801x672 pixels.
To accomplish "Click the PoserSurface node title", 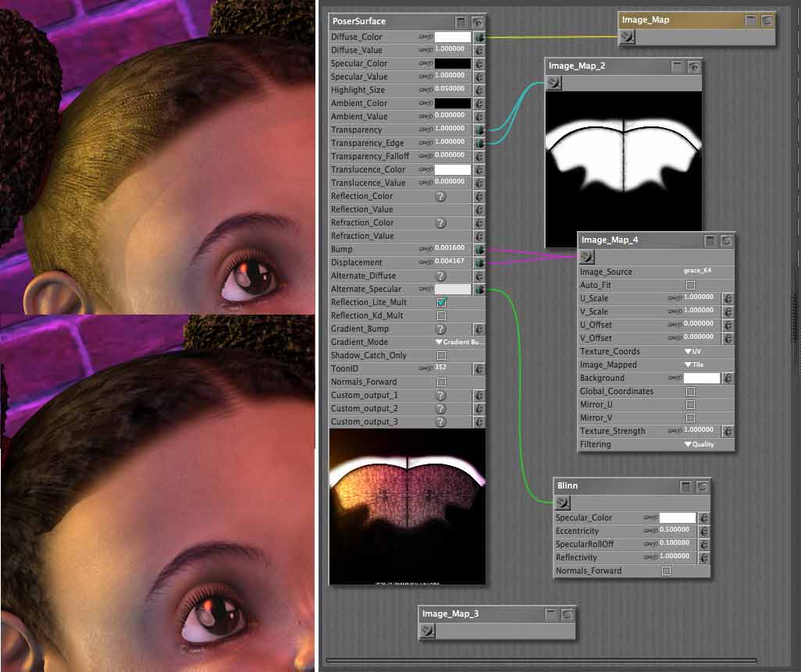I will (359, 21).
